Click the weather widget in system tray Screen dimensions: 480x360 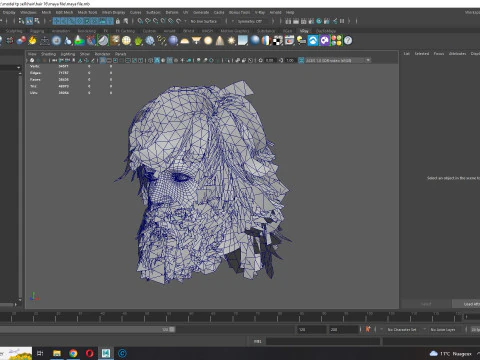[x=451, y=354]
